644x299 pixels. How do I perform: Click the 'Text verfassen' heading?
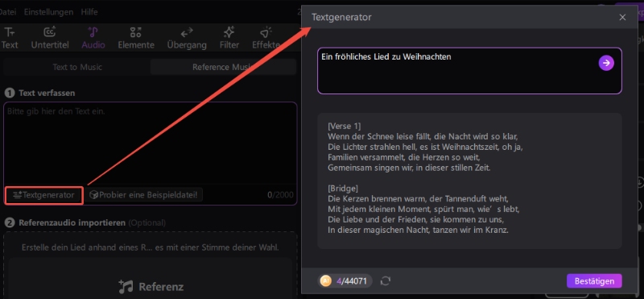tap(47, 93)
